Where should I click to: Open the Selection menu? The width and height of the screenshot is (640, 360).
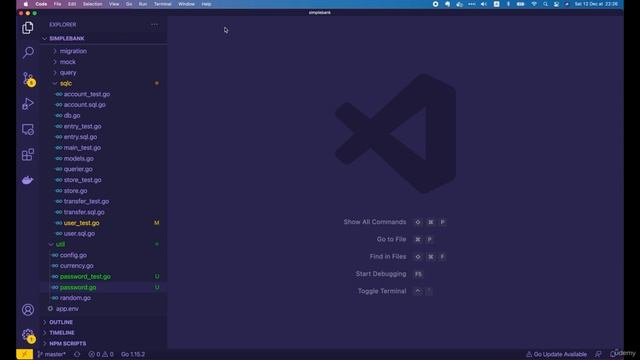click(93, 4)
